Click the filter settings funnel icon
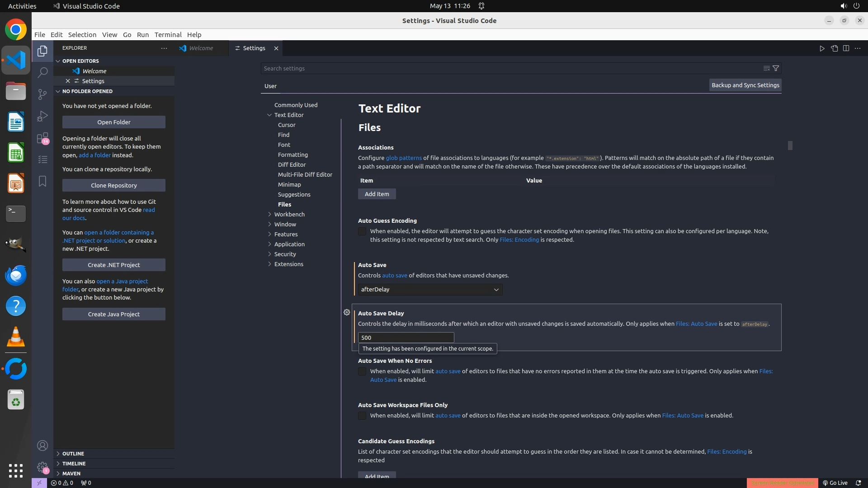The width and height of the screenshot is (868, 488). [776, 69]
